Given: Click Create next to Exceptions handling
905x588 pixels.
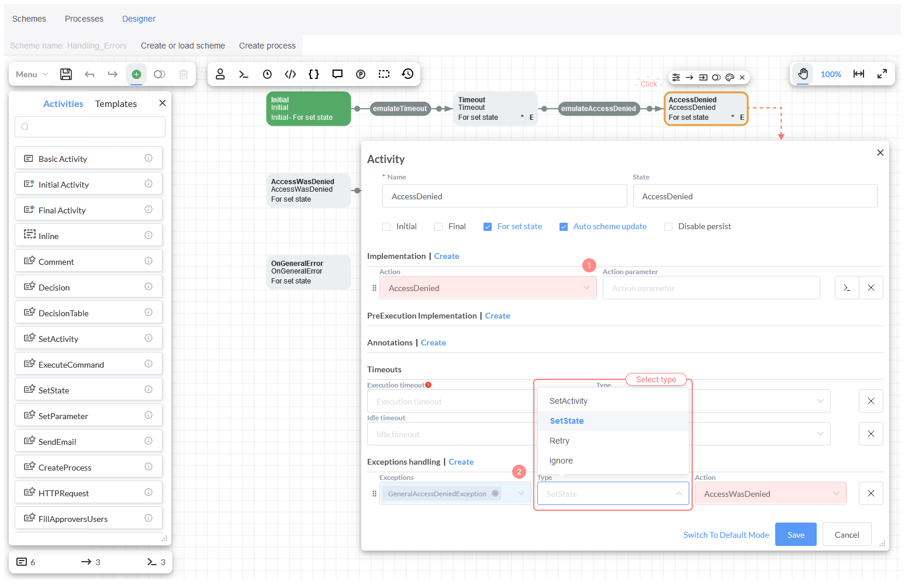Looking at the screenshot, I should pos(461,462).
